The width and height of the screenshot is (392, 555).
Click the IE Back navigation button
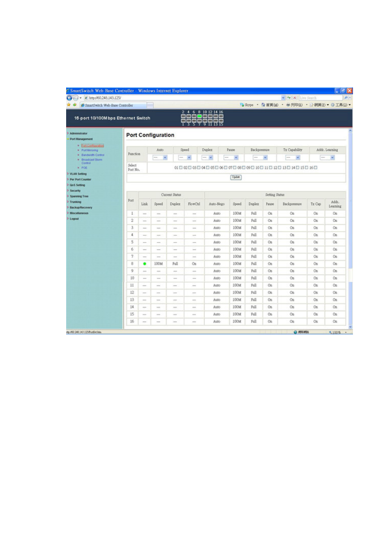coord(69,98)
